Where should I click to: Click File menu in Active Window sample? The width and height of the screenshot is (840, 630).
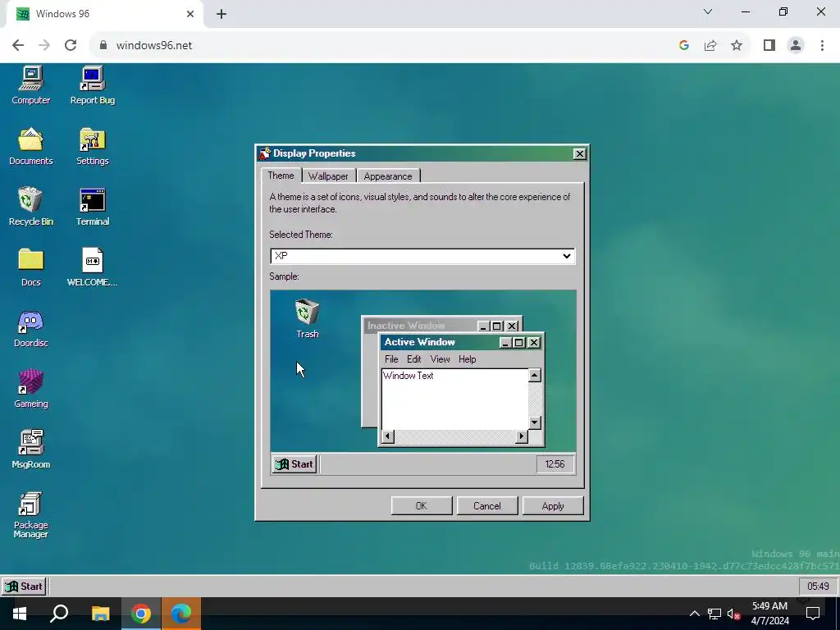391,359
